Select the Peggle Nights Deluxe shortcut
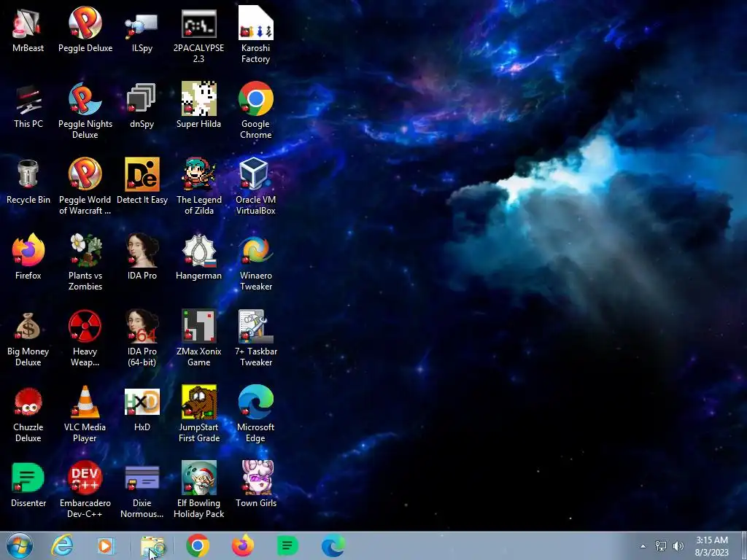 coord(85,111)
